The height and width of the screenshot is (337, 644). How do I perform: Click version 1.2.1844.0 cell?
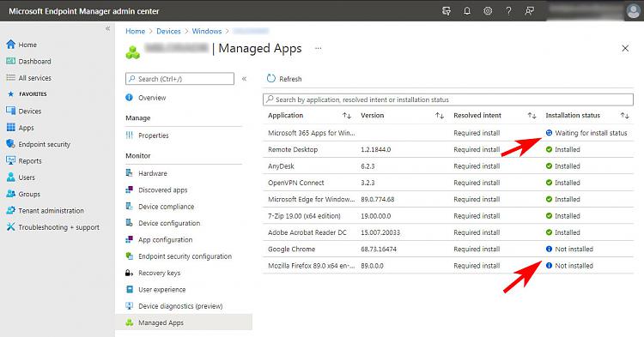tap(376, 150)
